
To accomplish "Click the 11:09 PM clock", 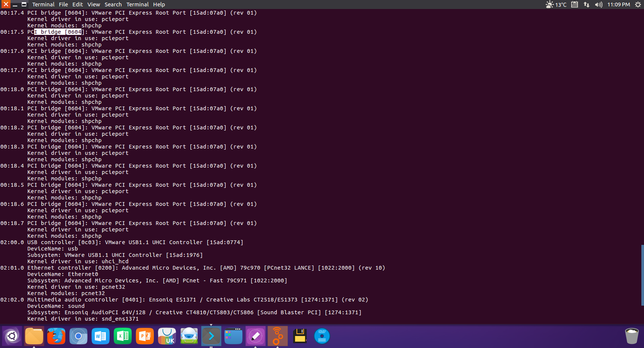I will click(x=618, y=4).
